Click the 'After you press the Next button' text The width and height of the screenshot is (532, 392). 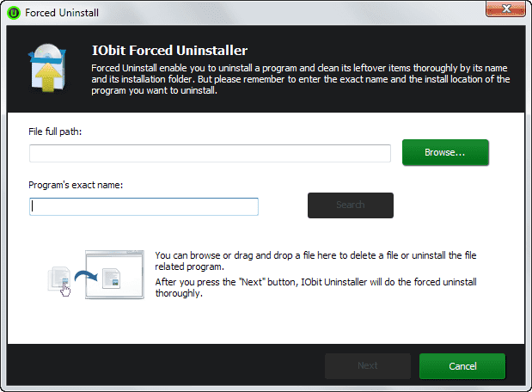click(315, 287)
